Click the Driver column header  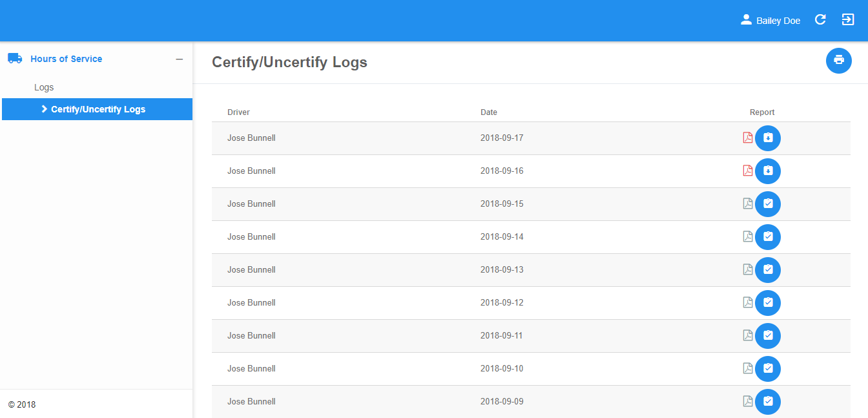238,112
